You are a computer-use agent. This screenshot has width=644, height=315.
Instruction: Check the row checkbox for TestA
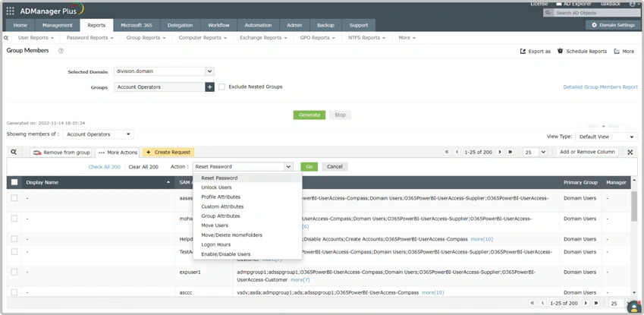(x=14, y=252)
